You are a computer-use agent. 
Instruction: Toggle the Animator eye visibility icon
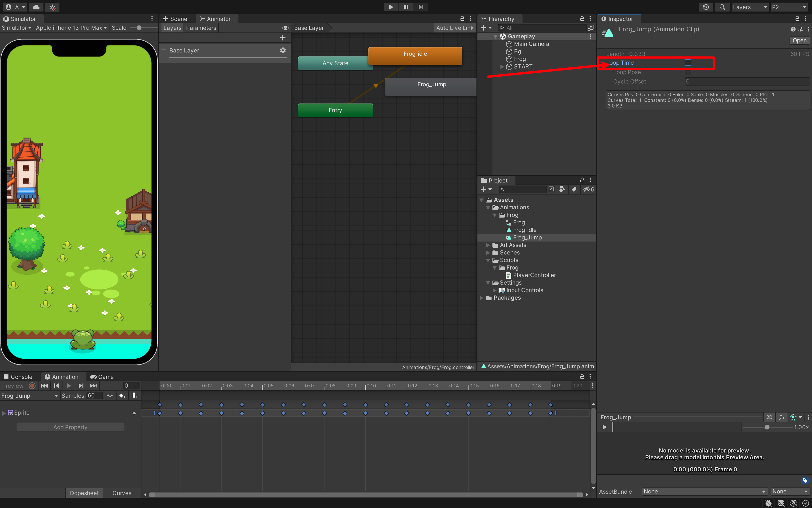pyautogui.click(x=285, y=28)
